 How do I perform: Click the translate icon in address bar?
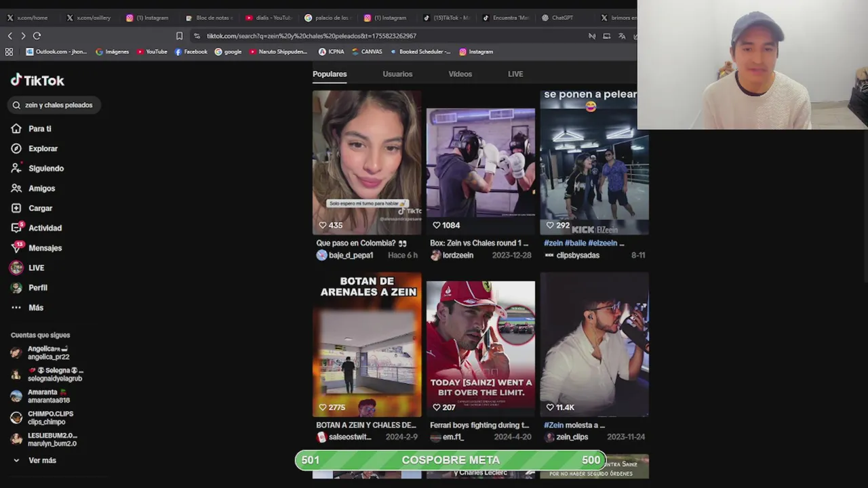click(622, 36)
